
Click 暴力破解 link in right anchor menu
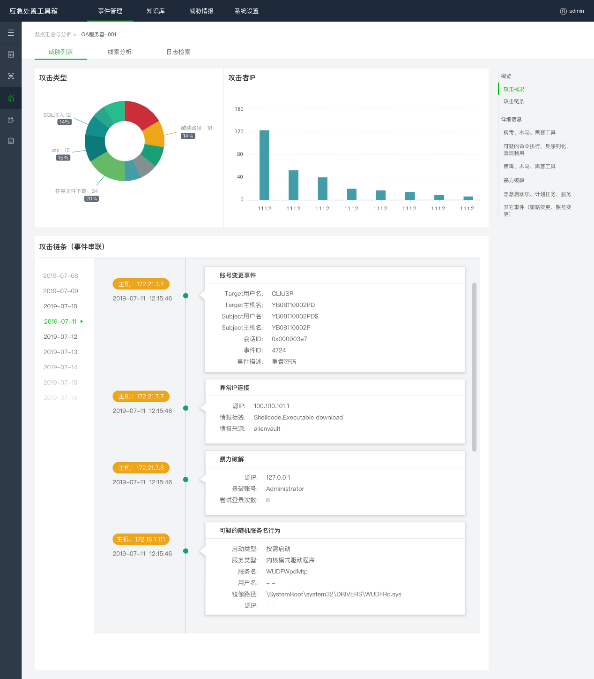pos(514,180)
